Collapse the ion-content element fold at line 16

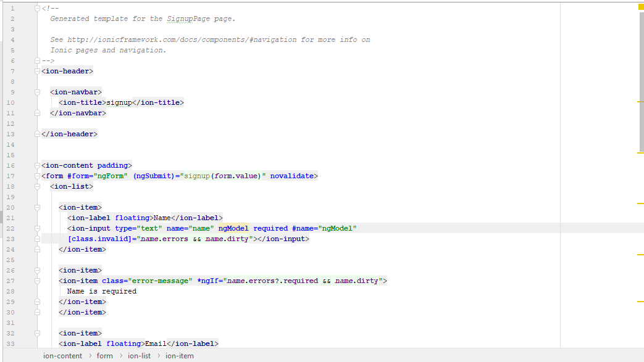point(36,165)
